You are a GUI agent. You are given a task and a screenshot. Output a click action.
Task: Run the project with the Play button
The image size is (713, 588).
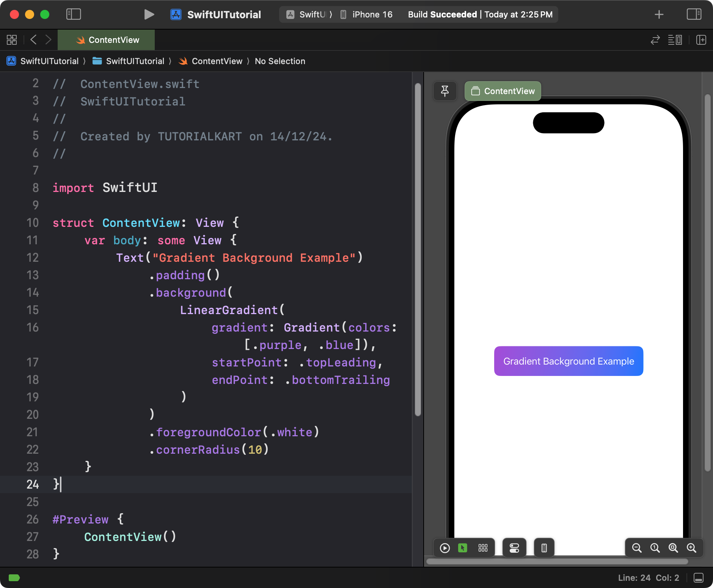tap(149, 14)
